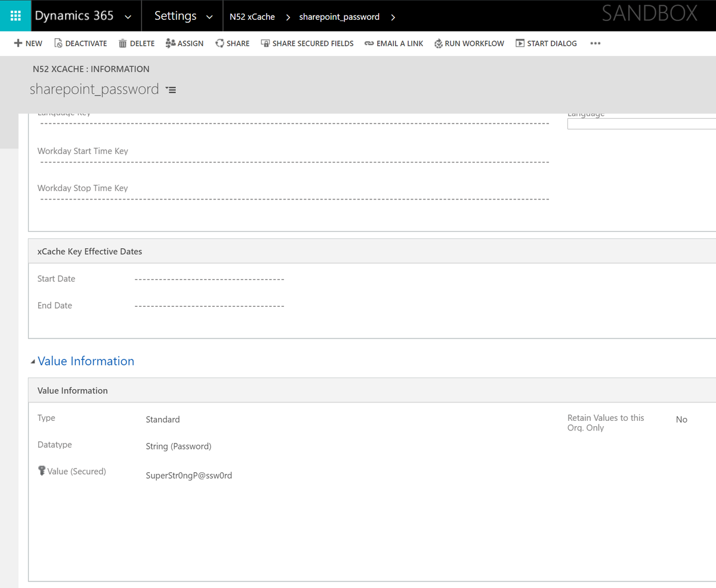Open the app launcher waffle icon
This screenshot has width=716, height=588.
pos(16,16)
